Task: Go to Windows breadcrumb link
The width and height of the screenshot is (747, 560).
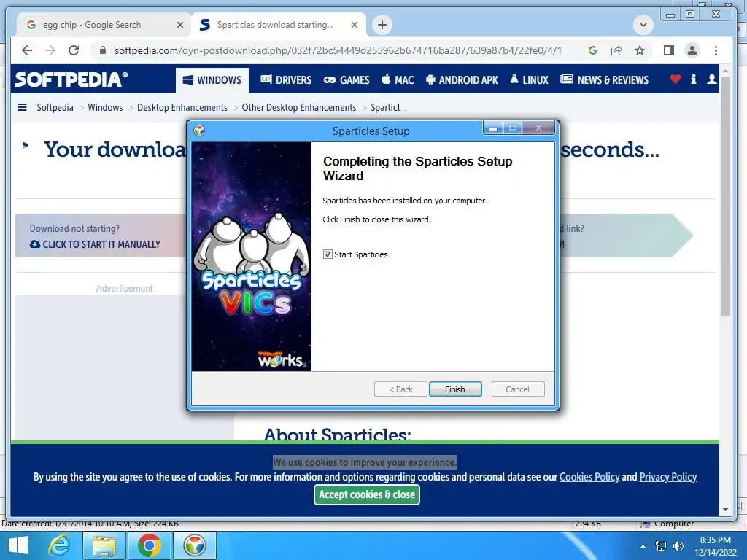Action: pos(105,108)
